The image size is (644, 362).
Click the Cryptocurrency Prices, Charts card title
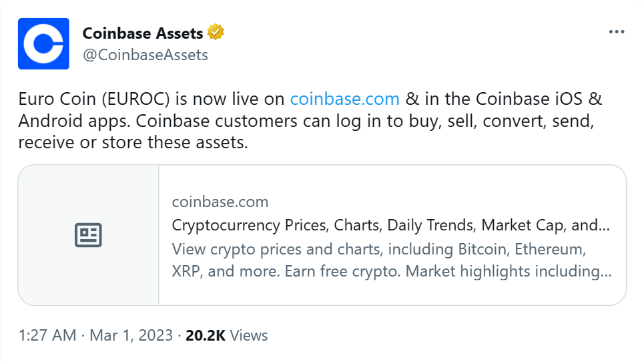point(390,225)
